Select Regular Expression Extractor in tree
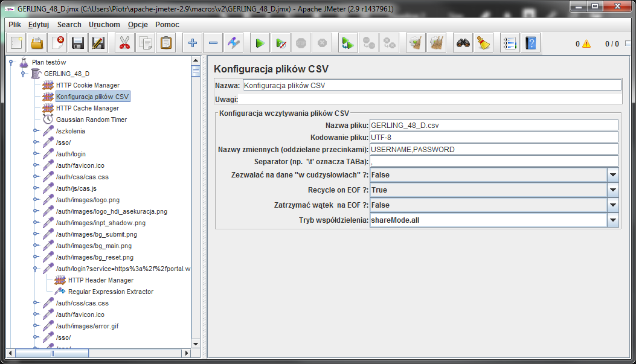The image size is (636, 364). pos(111,292)
